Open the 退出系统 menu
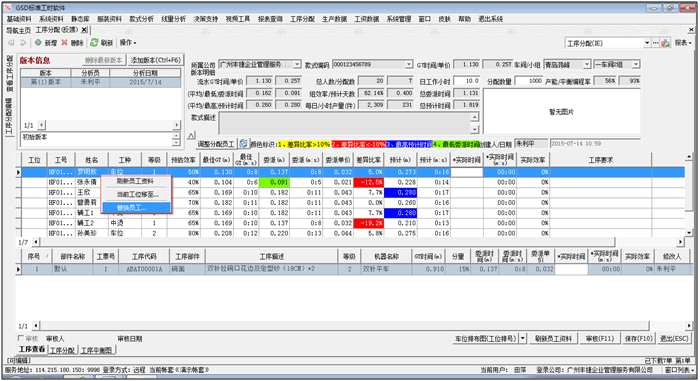The height and width of the screenshot is (381, 700). click(491, 19)
